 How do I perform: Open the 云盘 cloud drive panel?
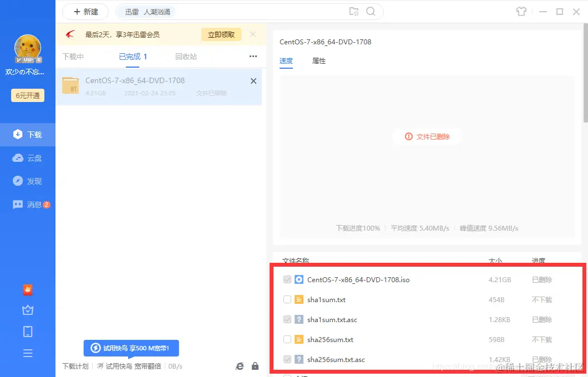click(28, 157)
